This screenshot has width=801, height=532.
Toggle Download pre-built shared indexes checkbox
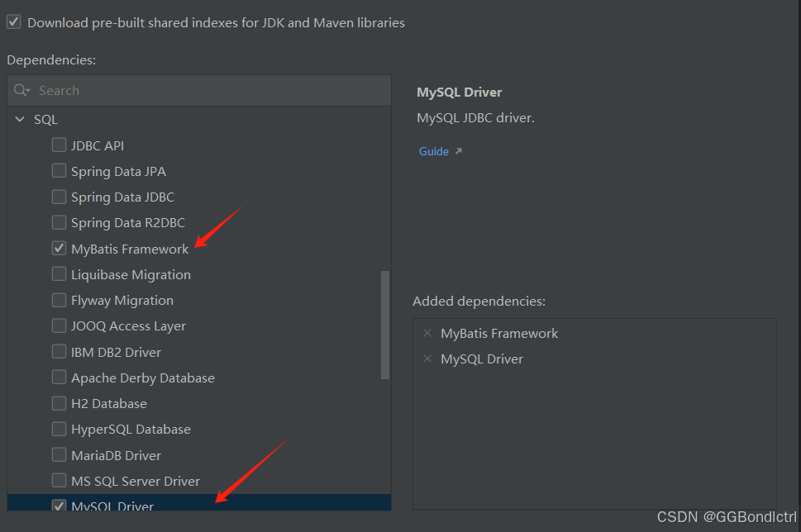[14, 22]
